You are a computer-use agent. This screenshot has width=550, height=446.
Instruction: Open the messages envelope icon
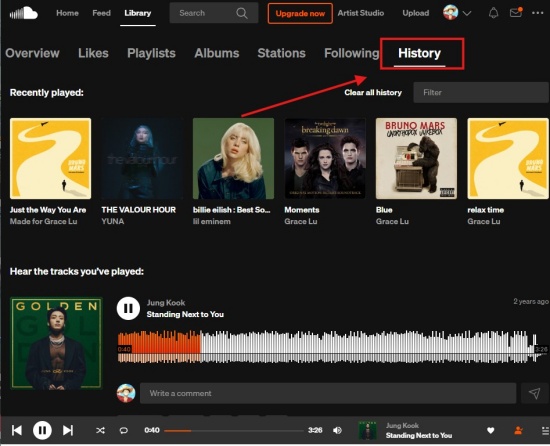516,13
